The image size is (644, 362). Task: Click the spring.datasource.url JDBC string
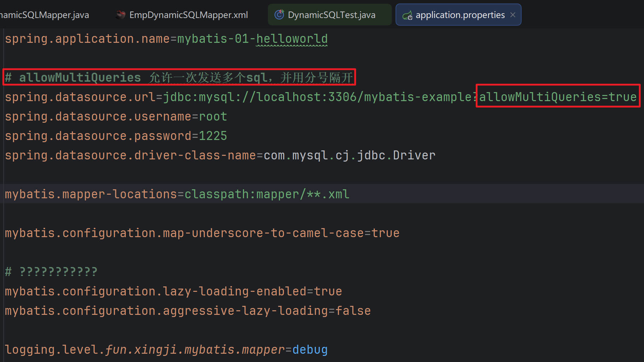tap(316, 96)
